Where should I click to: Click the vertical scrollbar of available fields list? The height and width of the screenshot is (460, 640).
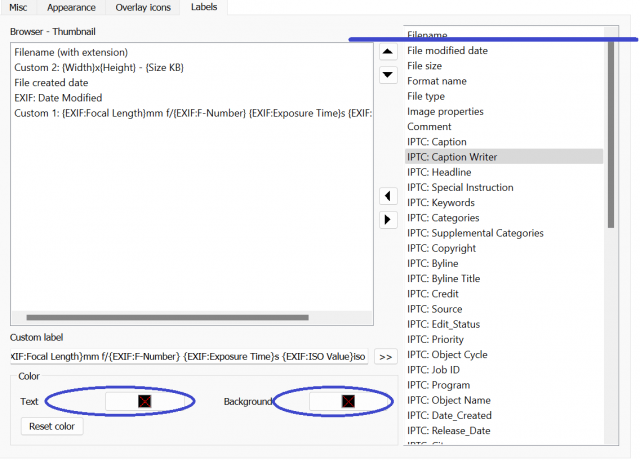pyautogui.click(x=611, y=135)
